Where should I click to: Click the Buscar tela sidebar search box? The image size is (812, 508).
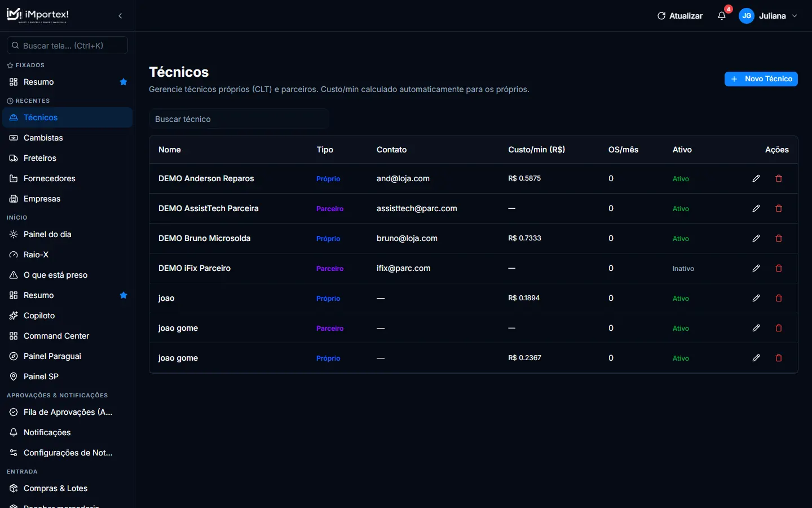tap(67, 45)
